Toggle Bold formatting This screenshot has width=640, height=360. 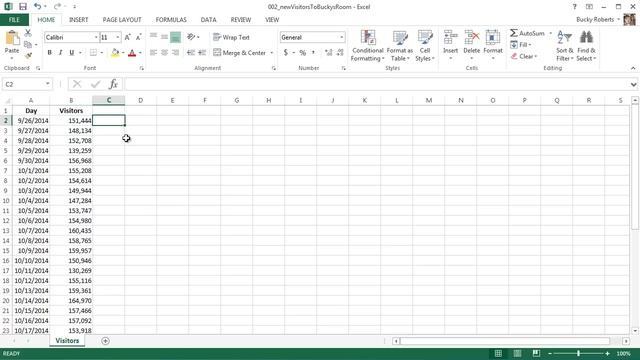click(x=49, y=53)
